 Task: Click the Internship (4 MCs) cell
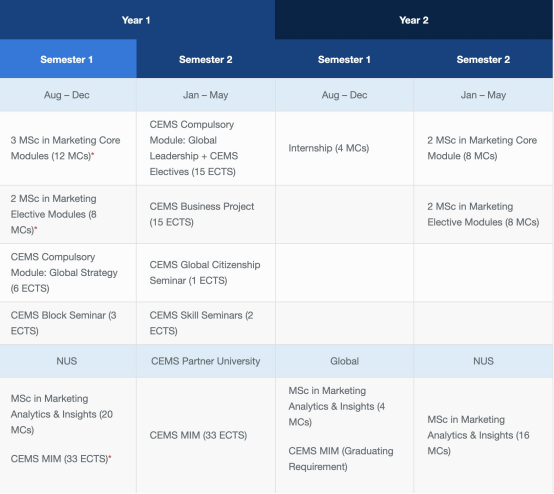[344, 148]
